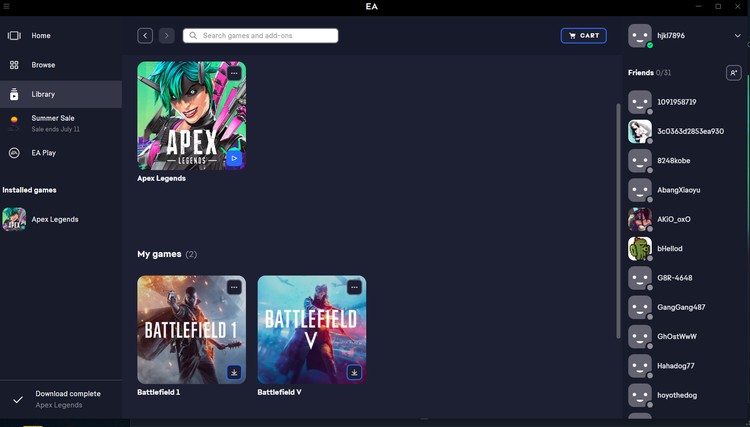Click the My games (2) heading
Viewport: 750px width, 427px height.
click(x=167, y=254)
